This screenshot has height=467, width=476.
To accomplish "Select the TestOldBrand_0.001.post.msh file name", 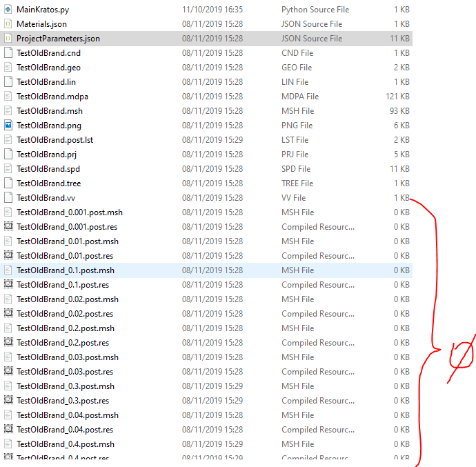I will point(70,212).
